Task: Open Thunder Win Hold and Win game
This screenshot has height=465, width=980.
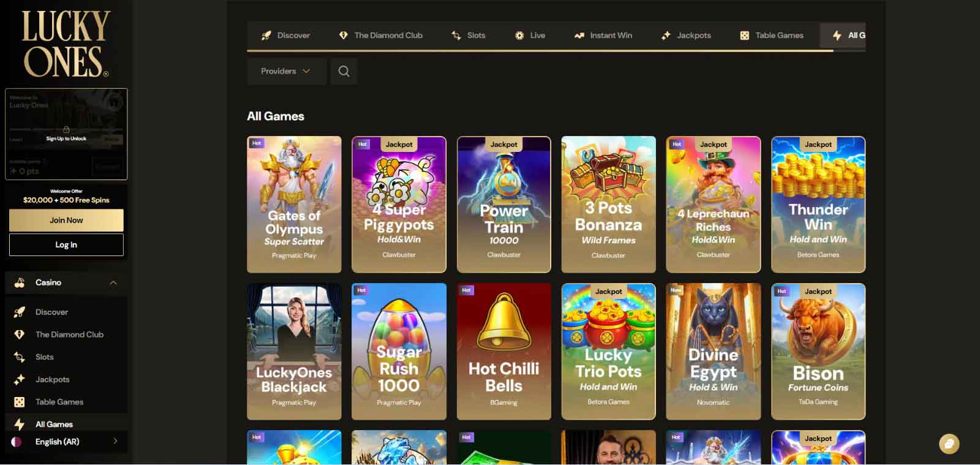Action: point(818,205)
